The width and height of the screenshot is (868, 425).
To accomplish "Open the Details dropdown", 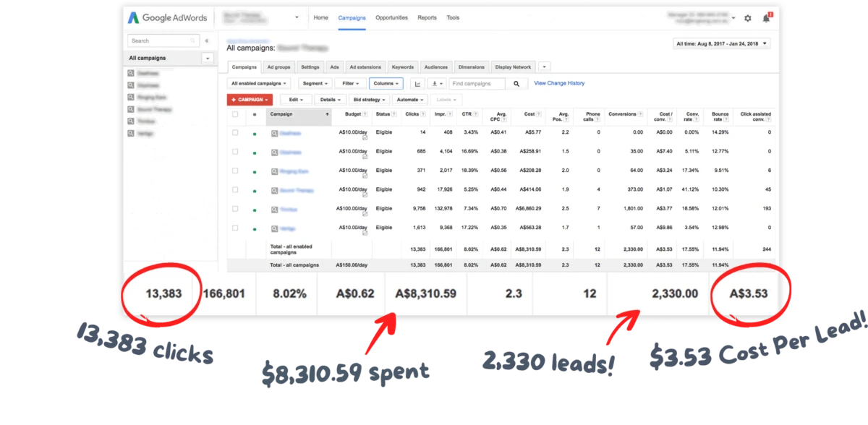I will coord(331,100).
